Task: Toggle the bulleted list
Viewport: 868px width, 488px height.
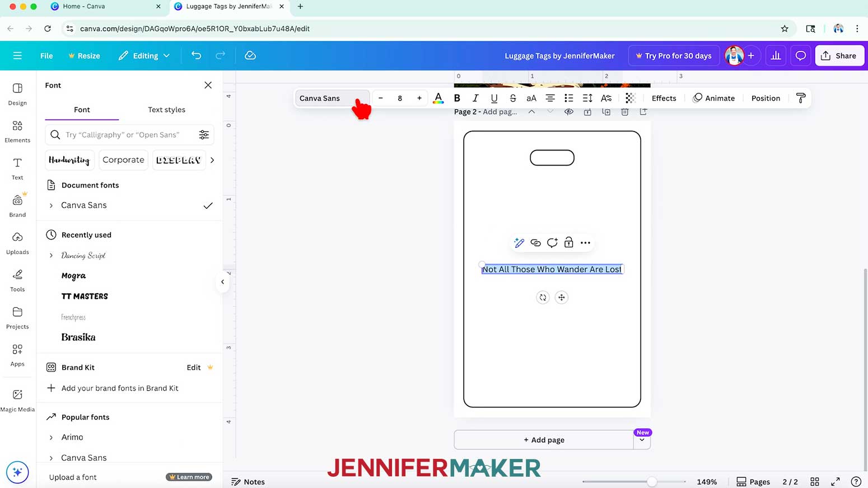Action: [568, 98]
